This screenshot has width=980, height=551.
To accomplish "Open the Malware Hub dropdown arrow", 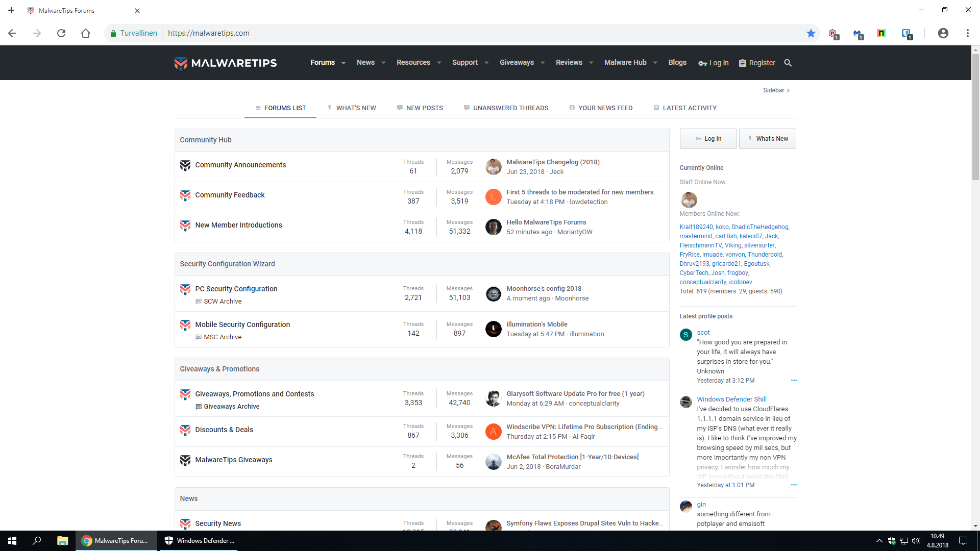I will (x=655, y=63).
